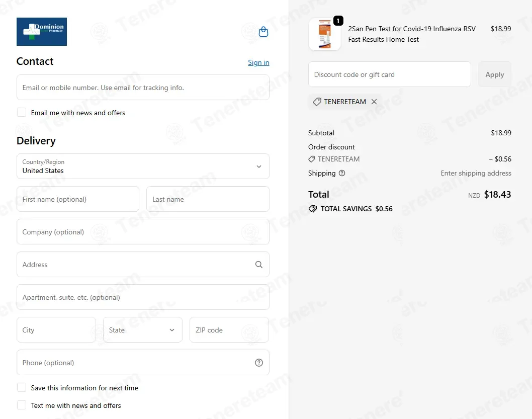Click the tag icon under Order discount
Screen dimensions: 532x419
coord(311,159)
